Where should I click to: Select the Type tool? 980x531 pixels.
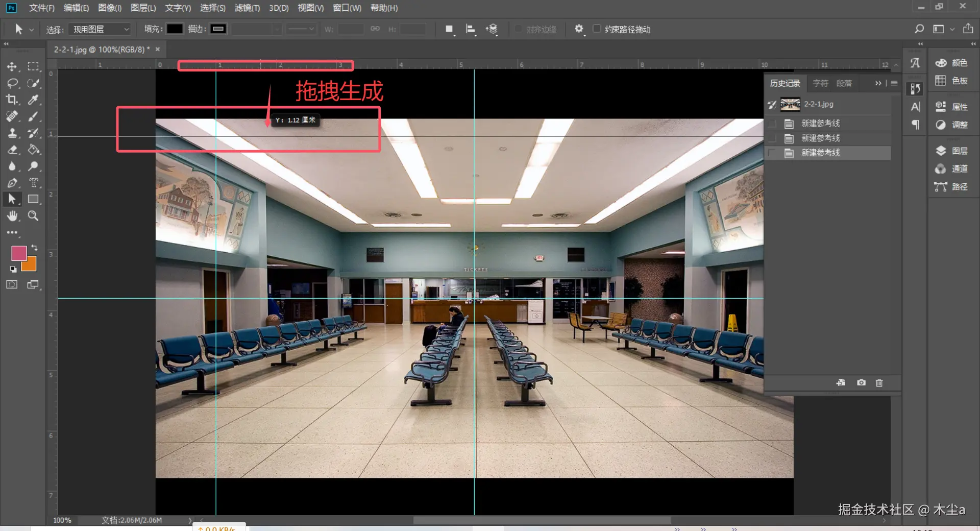(33, 183)
